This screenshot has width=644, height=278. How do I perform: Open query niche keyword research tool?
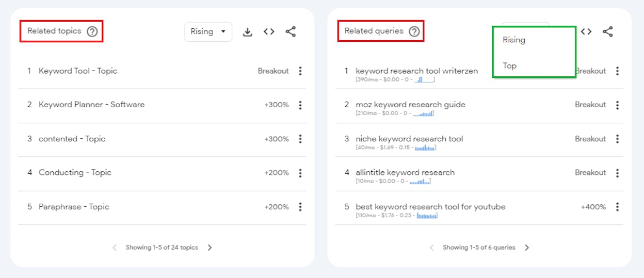pyautogui.click(x=409, y=139)
